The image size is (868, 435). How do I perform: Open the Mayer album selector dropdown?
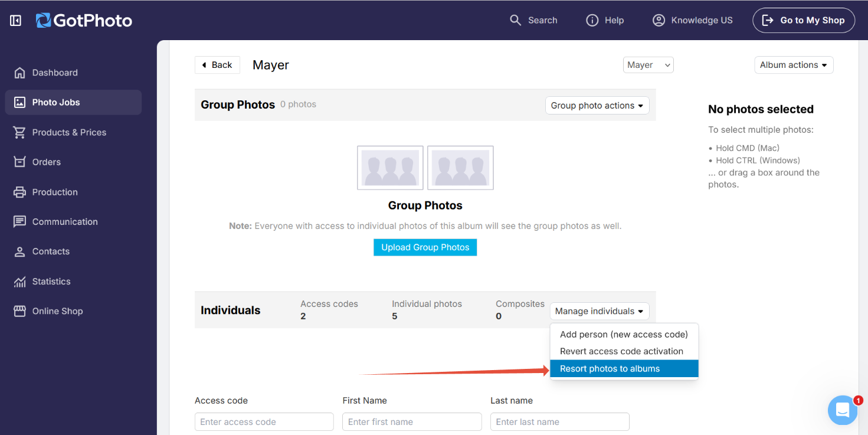(x=648, y=65)
